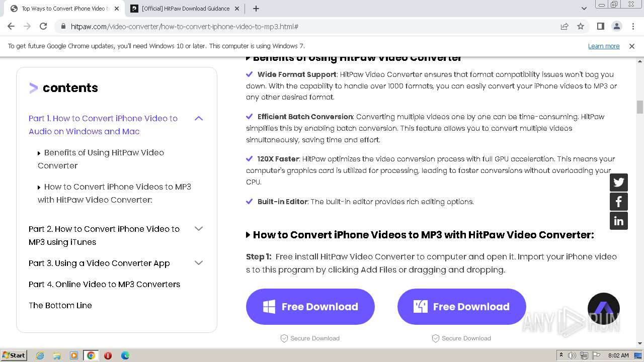Click the page vertical scrollbar thumb

pos(640,107)
